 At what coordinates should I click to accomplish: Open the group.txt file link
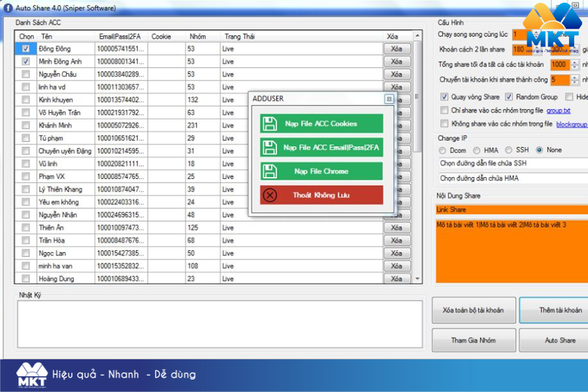[558, 111]
